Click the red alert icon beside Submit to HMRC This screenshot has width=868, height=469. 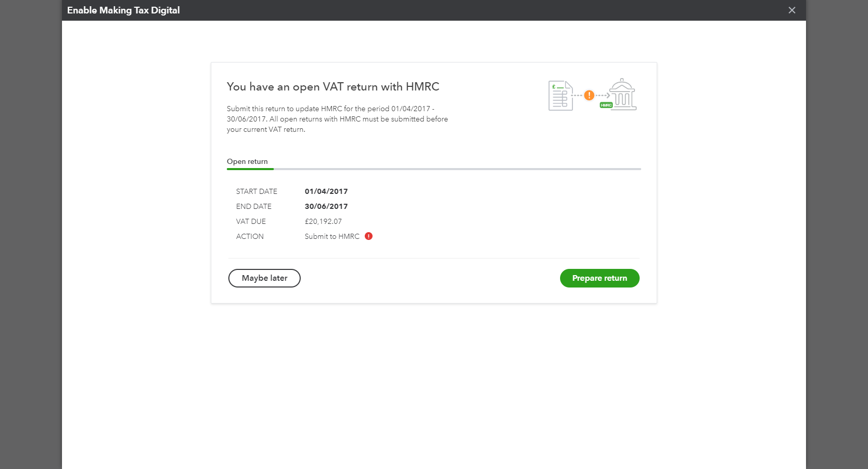click(x=368, y=236)
